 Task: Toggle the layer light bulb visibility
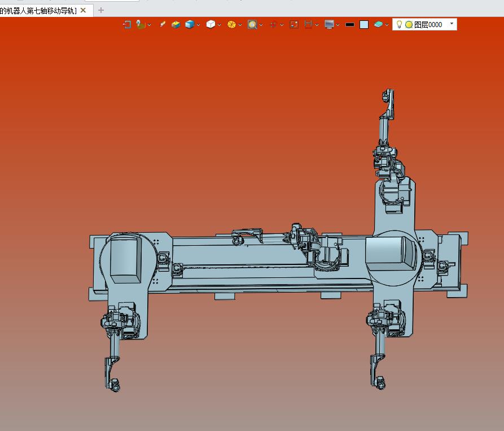click(399, 24)
